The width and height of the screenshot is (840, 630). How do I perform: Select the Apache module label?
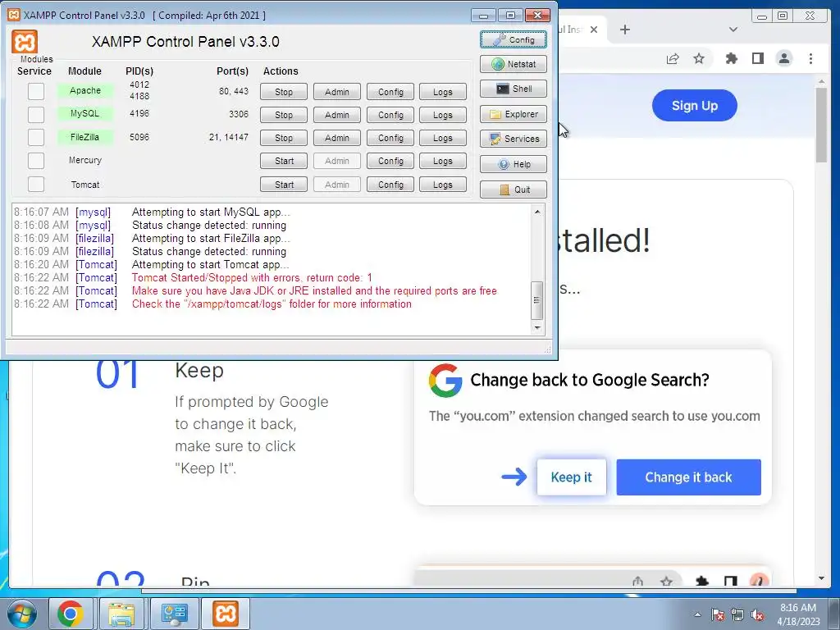[85, 90]
